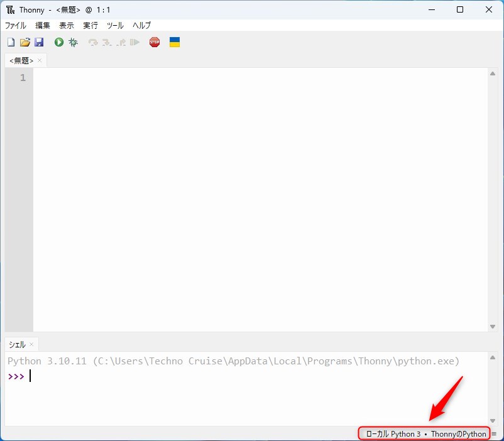Maximize the Thonny window
Image resolution: width=504 pixels, height=441 pixels.
click(460, 9)
